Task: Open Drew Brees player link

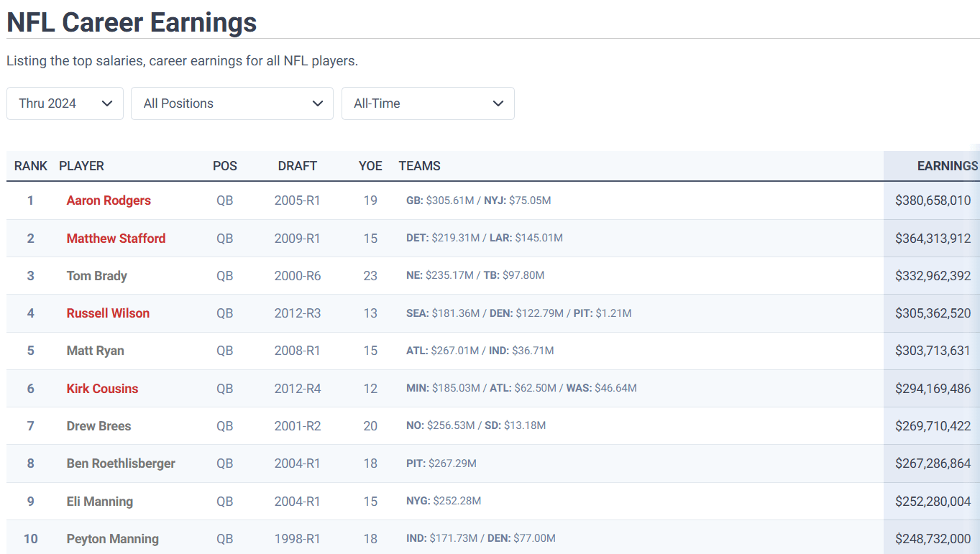Action: [99, 426]
